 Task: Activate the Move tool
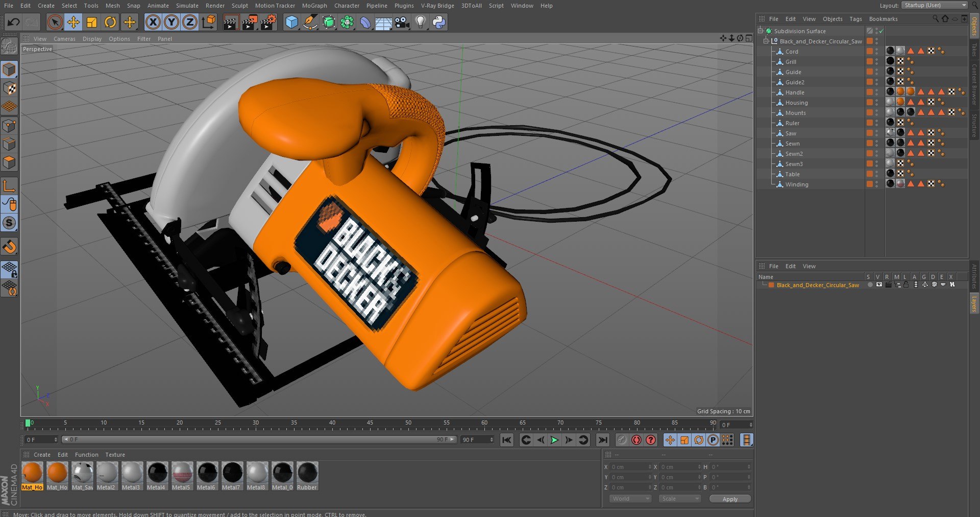[73, 22]
